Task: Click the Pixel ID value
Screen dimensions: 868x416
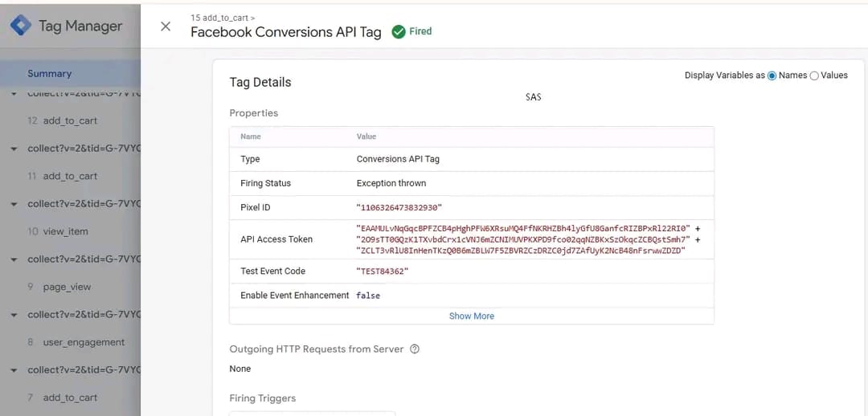Action: [x=399, y=207]
